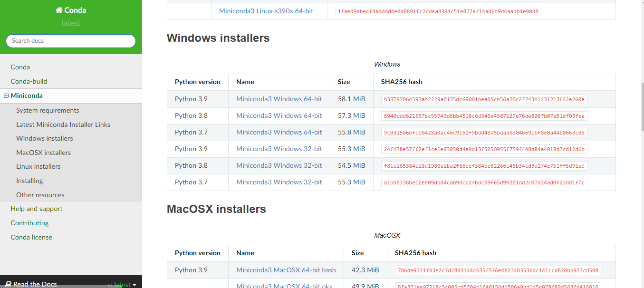Click the 58.1 MiB size cell

[x=352, y=99]
